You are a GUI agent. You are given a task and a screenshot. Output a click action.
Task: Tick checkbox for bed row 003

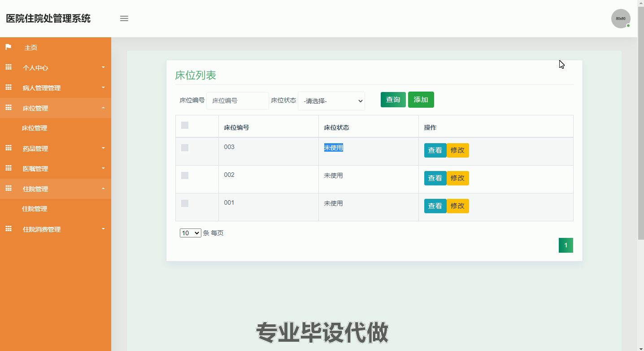[x=185, y=148]
